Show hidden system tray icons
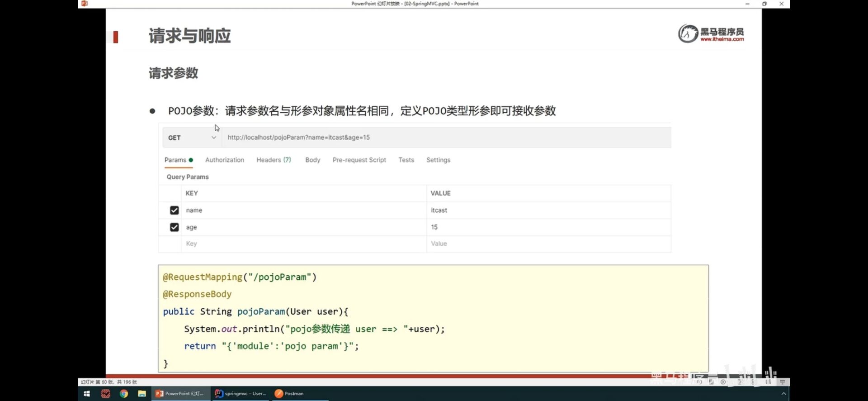Image resolution: width=868 pixels, height=401 pixels. [x=784, y=394]
